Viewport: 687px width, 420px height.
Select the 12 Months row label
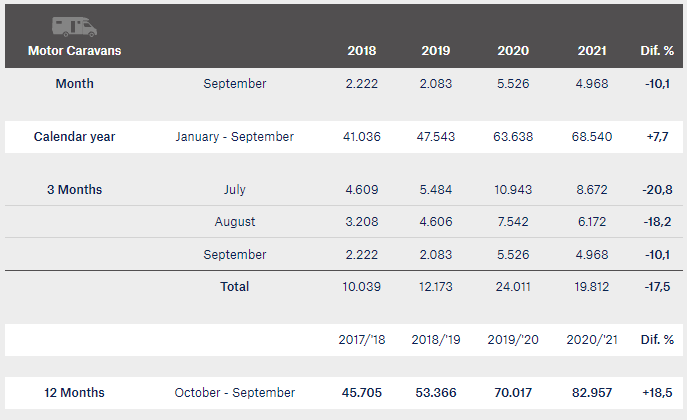(x=74, y=392)
